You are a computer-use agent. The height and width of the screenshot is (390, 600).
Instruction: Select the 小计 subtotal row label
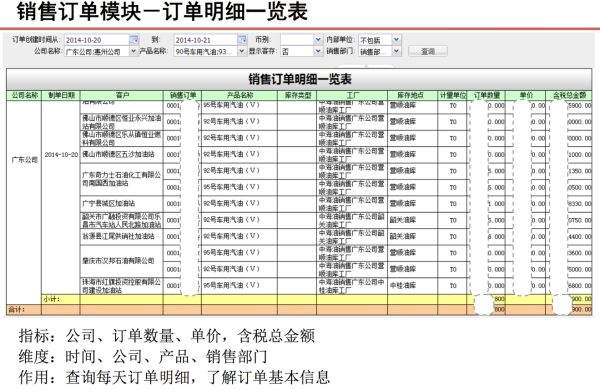coord(52,299)
